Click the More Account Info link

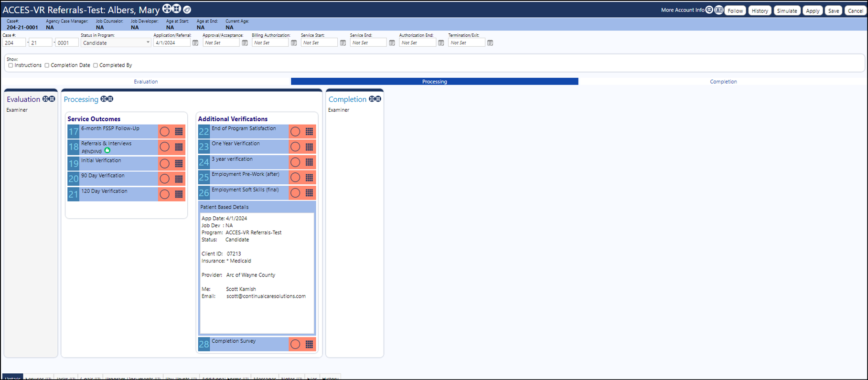point(683,10)
